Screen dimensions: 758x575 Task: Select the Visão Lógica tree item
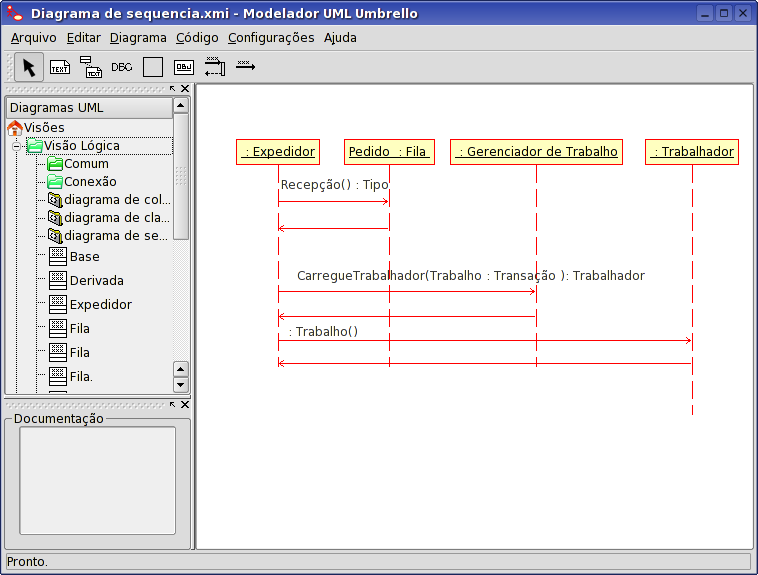tap(82, 146)
